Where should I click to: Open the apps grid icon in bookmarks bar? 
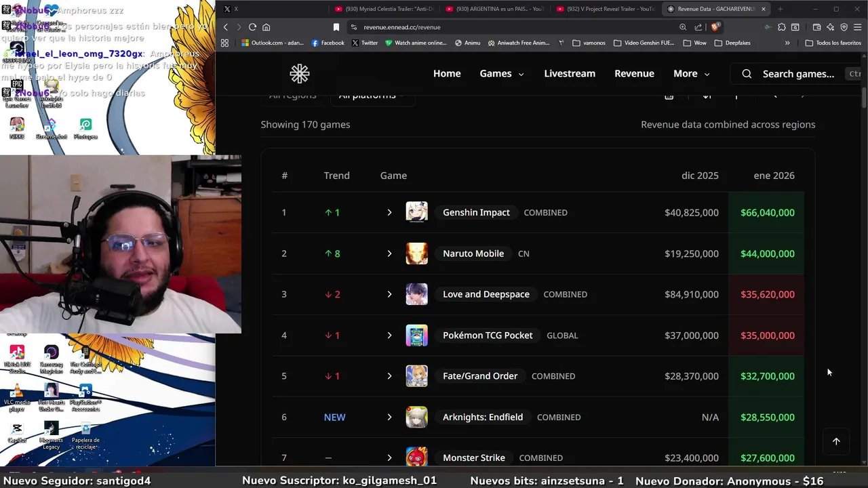pyautogui.click(x=224, y=43)
